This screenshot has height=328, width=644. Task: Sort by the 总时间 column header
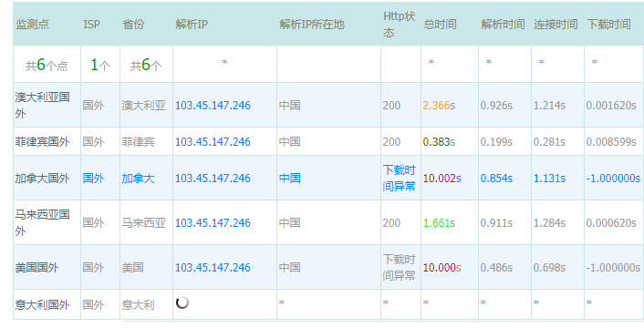point(440,25)
